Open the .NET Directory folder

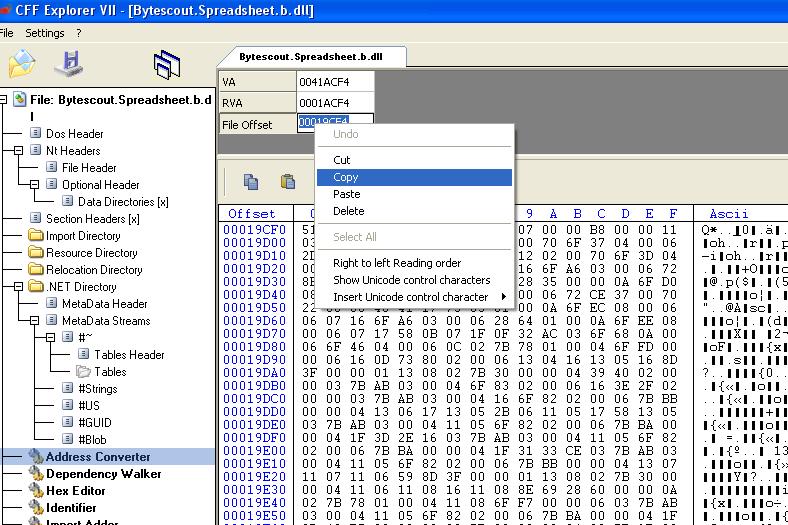[81, 287]
